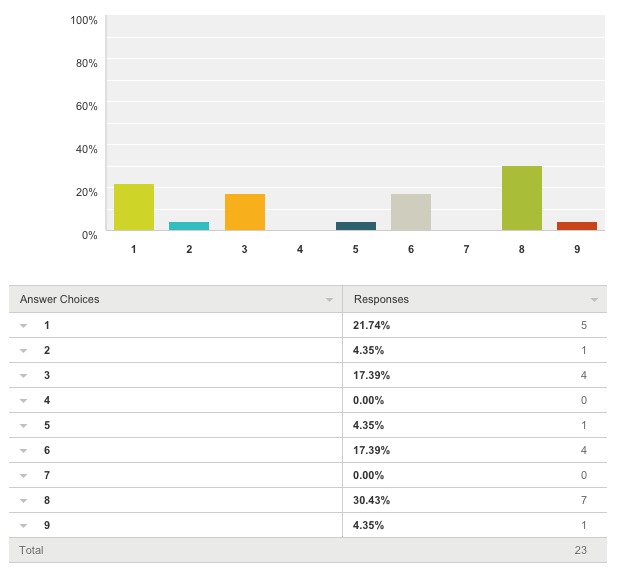Screen dimensions: 622x576
Task: Click the teal bar for answer 2
Action: 189,226
